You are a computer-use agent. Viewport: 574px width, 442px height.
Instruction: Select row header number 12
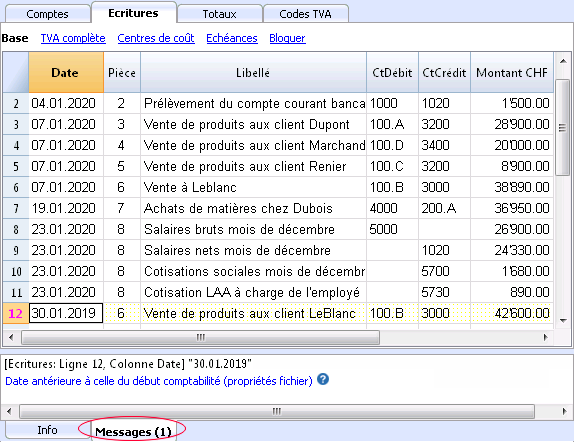click(16, 313)
